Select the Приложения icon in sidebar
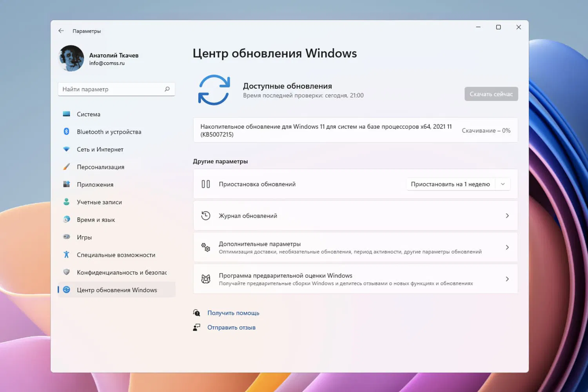Image resolution: width=588 pixels, height=392 pixels. [67, 184]
